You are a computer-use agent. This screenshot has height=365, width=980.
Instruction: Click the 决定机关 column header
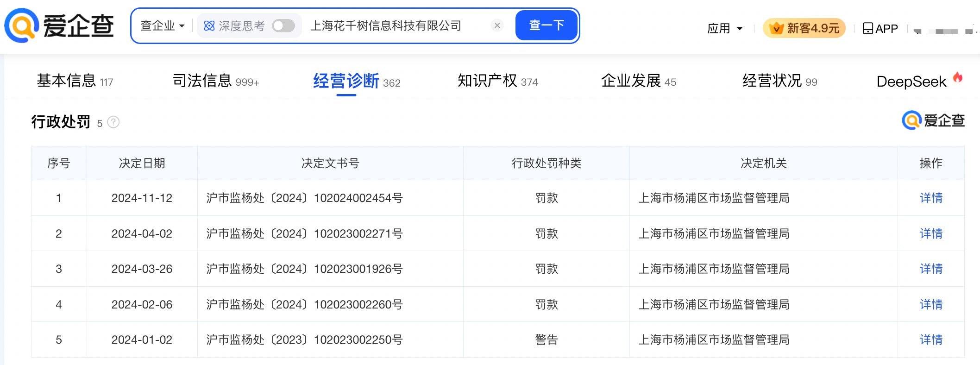(764, 163)
